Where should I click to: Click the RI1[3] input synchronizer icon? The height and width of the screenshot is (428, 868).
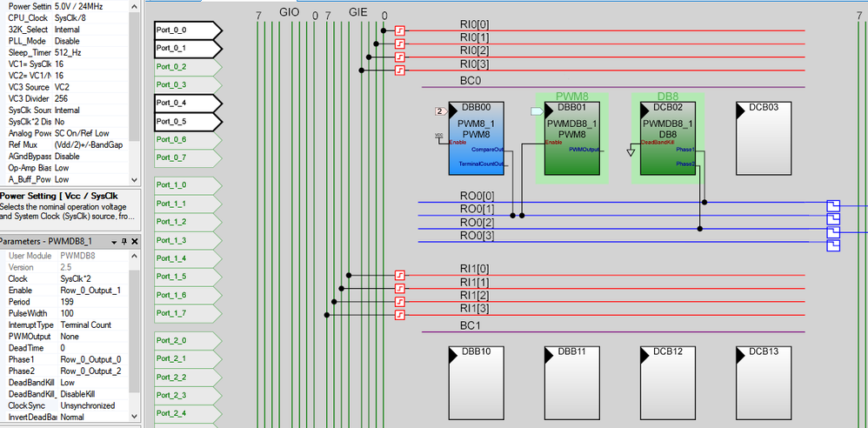tap(401, 315)
